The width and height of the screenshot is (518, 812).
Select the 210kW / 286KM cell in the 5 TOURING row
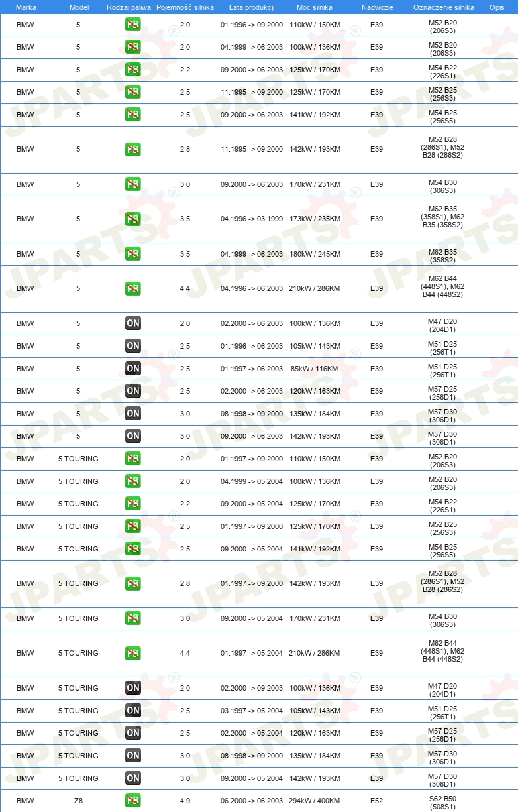[315, 653]
